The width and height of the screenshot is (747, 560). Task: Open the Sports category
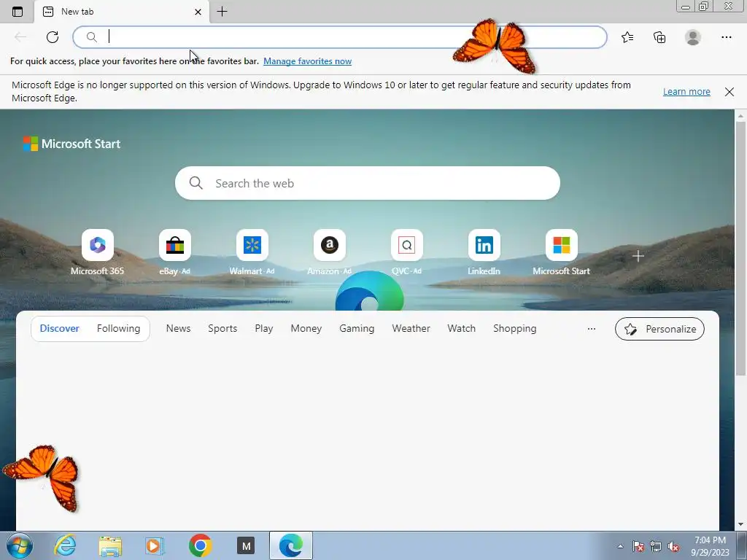(x=222, y=328)
